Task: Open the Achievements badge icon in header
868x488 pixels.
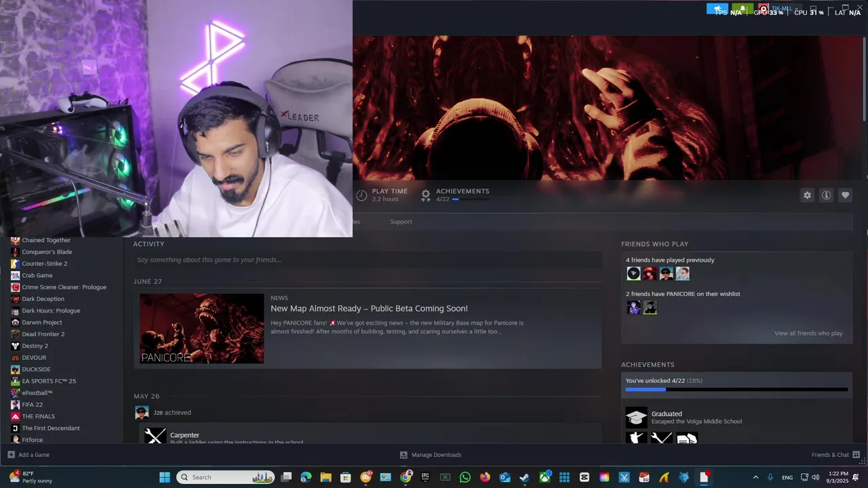Action: [426, 195]
